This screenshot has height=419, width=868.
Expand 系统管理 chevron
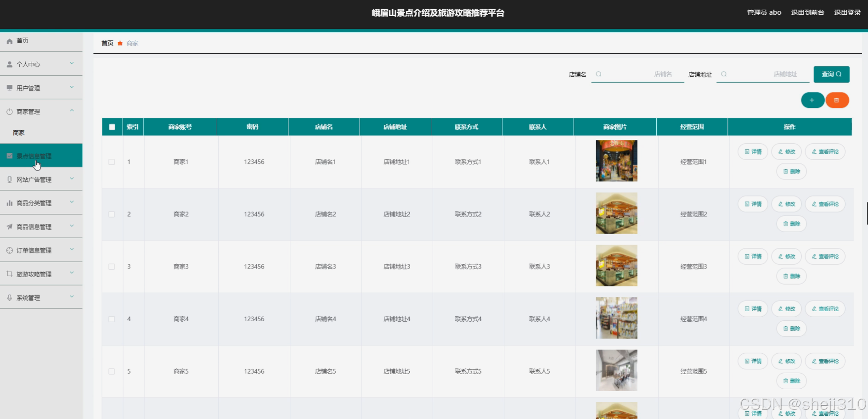tap(72, 296)
